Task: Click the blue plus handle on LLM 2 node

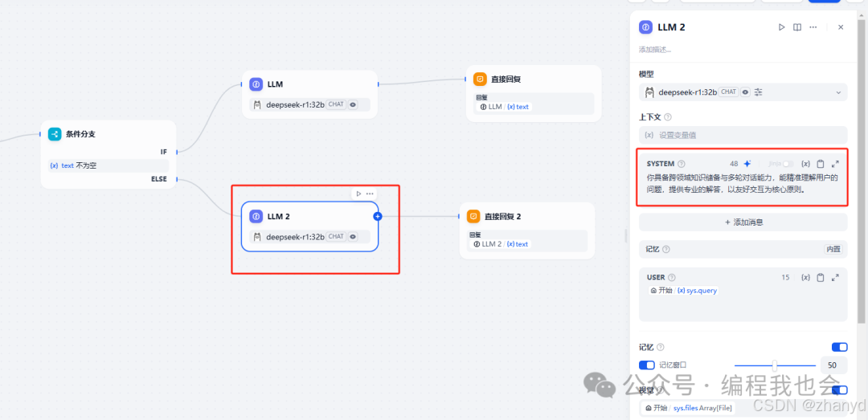Action: (x=378, y=216)
